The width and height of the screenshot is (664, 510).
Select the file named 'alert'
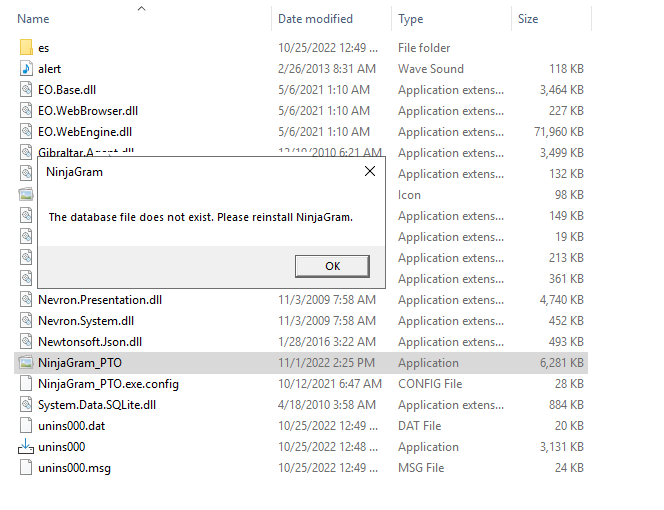50,69
